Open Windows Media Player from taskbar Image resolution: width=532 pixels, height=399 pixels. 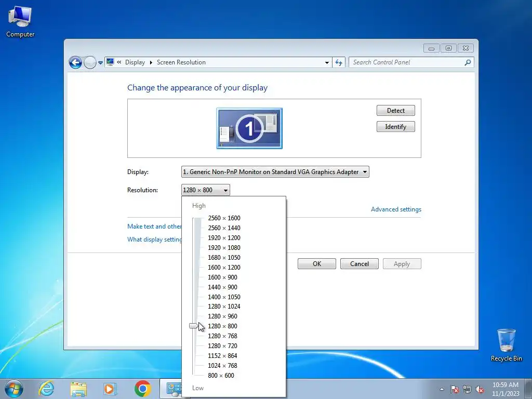(x=110, y=389)
